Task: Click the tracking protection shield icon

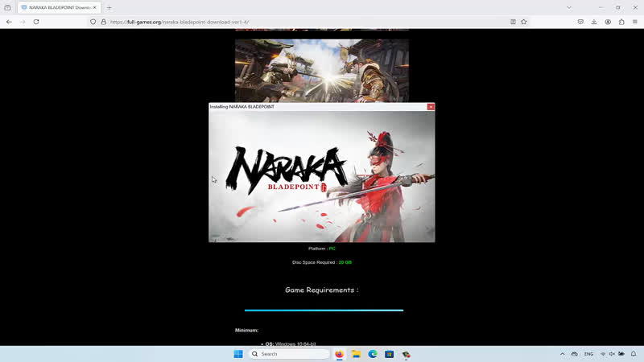Action: click(x=93, y=22)
